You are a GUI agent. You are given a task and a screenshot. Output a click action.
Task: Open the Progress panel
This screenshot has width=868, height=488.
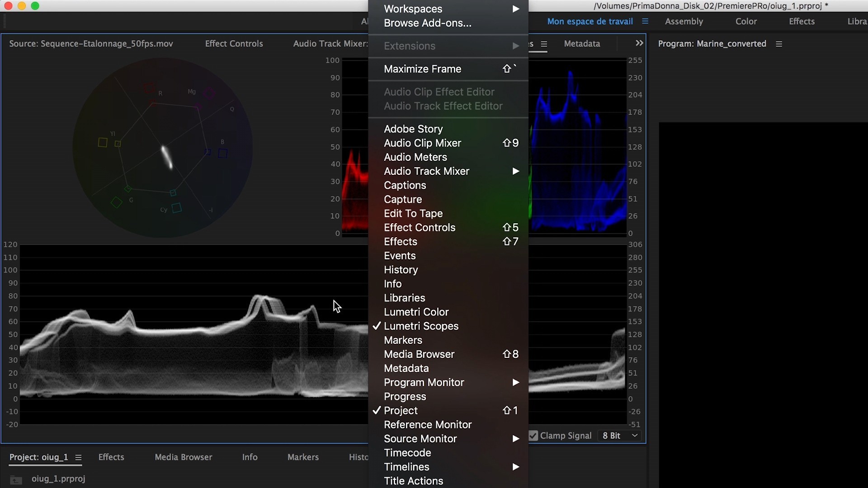(448, 396)
